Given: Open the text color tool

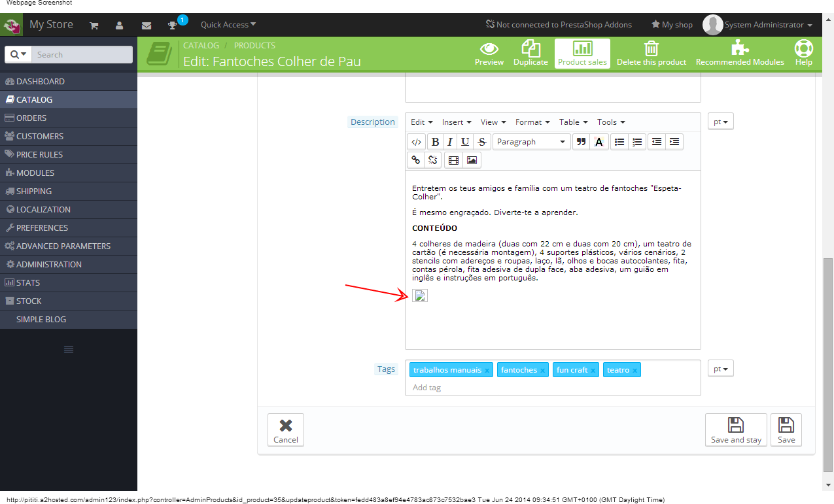Looking at the screenshot, I should [x=598, y=142].
